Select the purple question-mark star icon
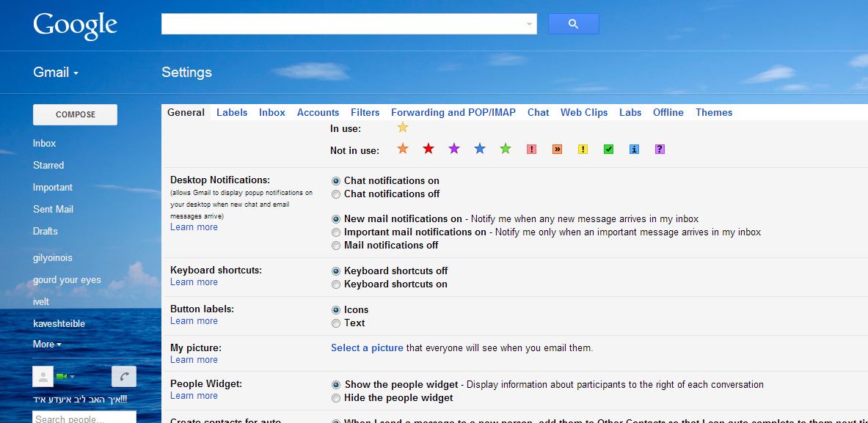868x423 pixels. tap(659, 148)
